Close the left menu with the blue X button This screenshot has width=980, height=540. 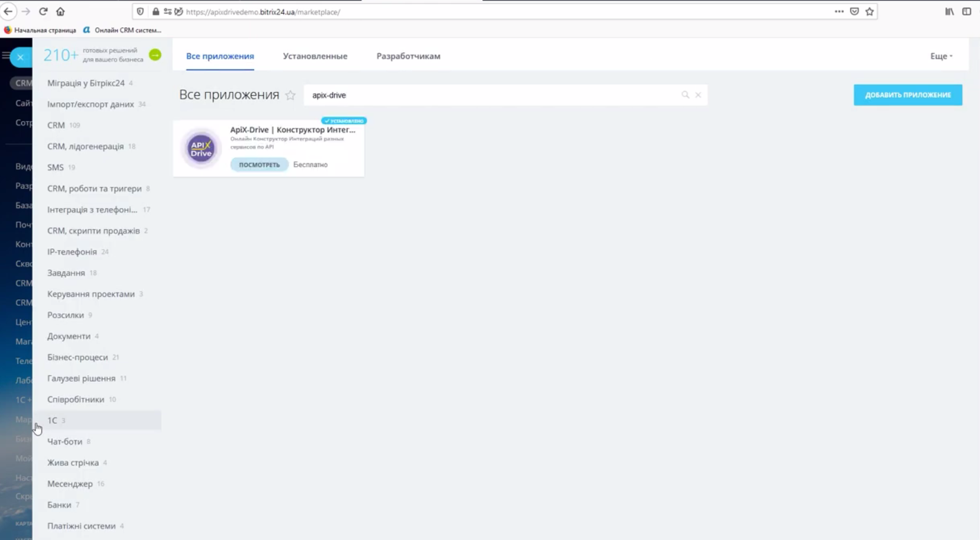point(21,57)
